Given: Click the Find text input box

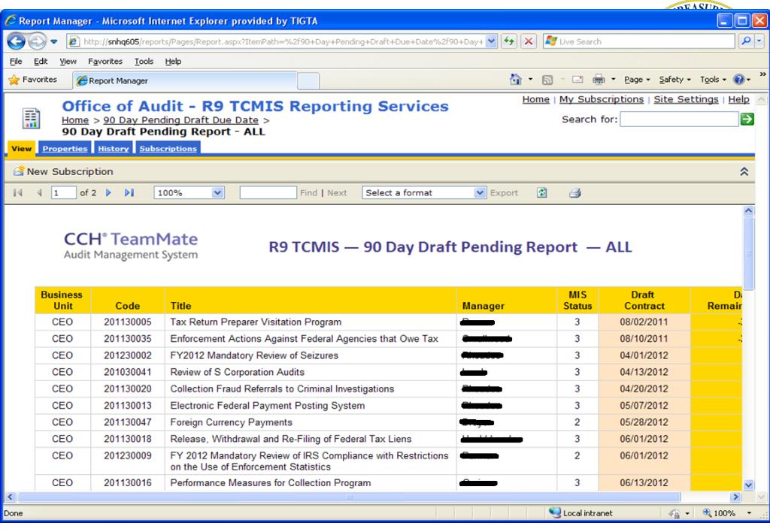Looking at the screenshot, I should [268, 192].
